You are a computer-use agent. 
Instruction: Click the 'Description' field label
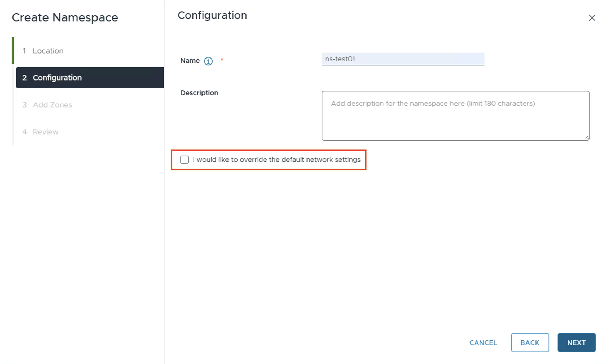pos(199,93)
